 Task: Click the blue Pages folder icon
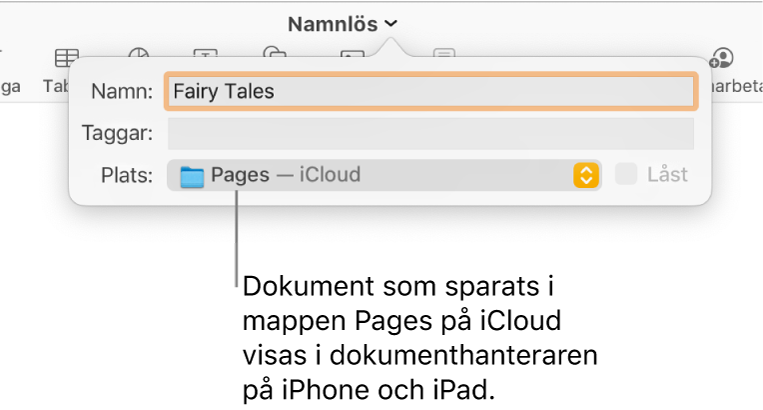pos(190,176)
